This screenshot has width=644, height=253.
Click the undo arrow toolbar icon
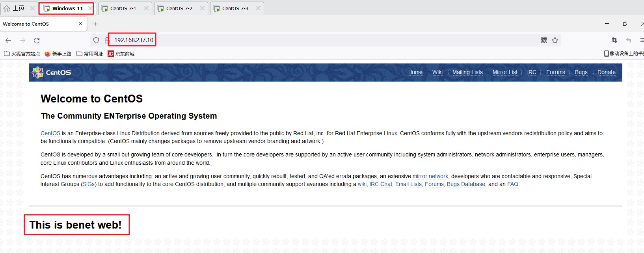(x=629, y=40)
